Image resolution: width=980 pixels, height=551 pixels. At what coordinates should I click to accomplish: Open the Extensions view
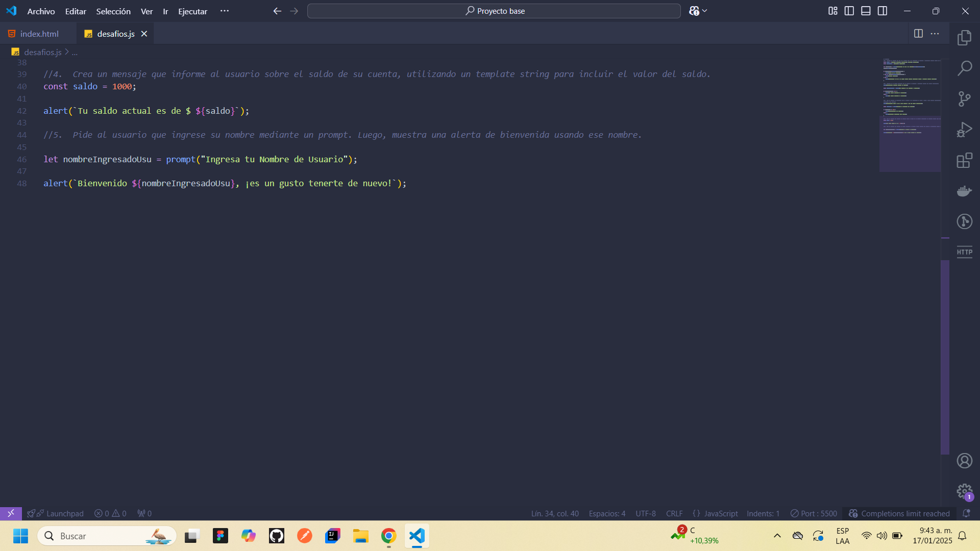click(x=964, y=160)
